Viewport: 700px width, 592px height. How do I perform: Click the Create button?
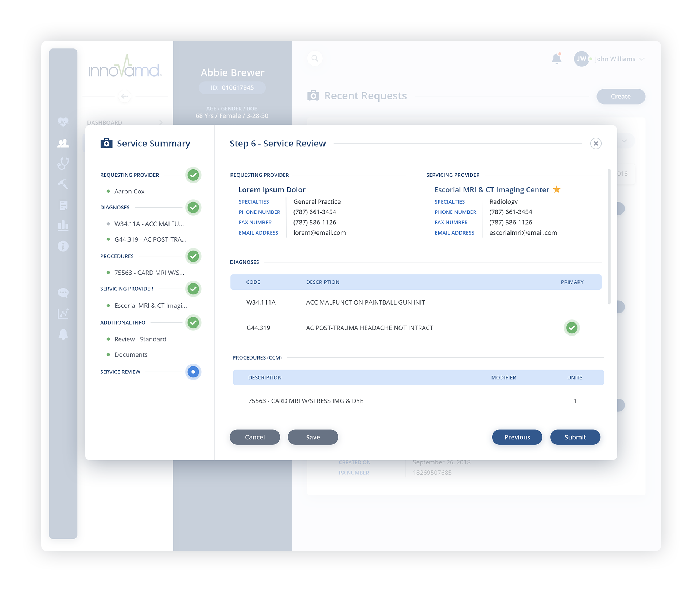(x=621, y=97)
